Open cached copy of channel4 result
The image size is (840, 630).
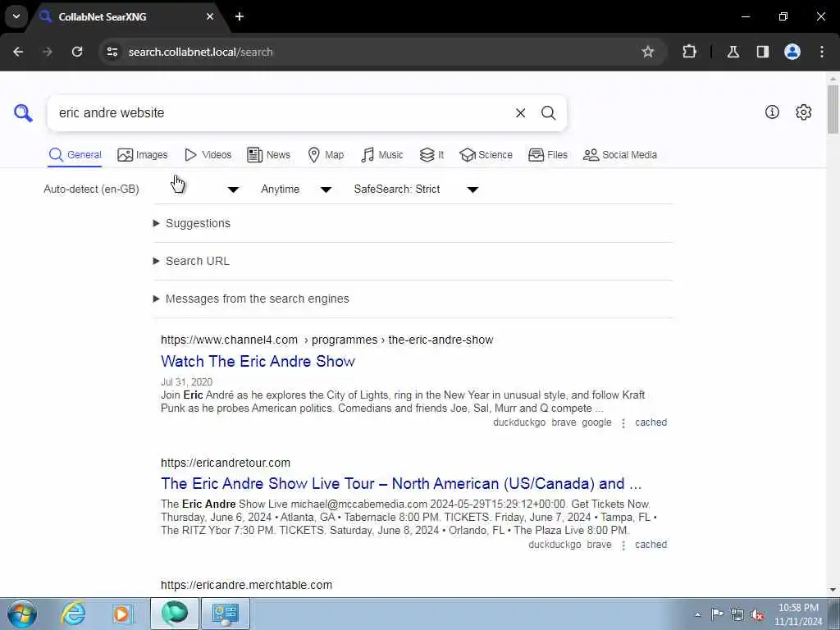(651, 422)
